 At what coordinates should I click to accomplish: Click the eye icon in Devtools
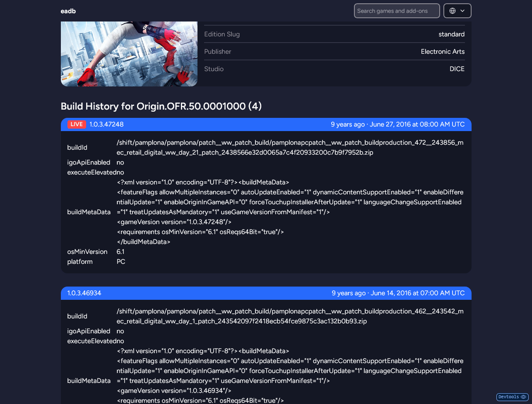pyautogui.click(x=523, y=397)
